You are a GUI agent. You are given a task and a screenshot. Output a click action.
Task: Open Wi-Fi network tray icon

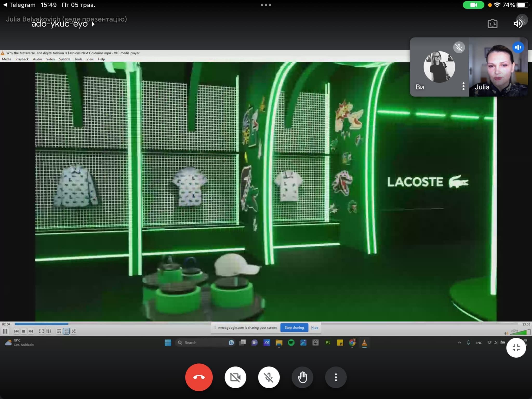tap(489, 343)
